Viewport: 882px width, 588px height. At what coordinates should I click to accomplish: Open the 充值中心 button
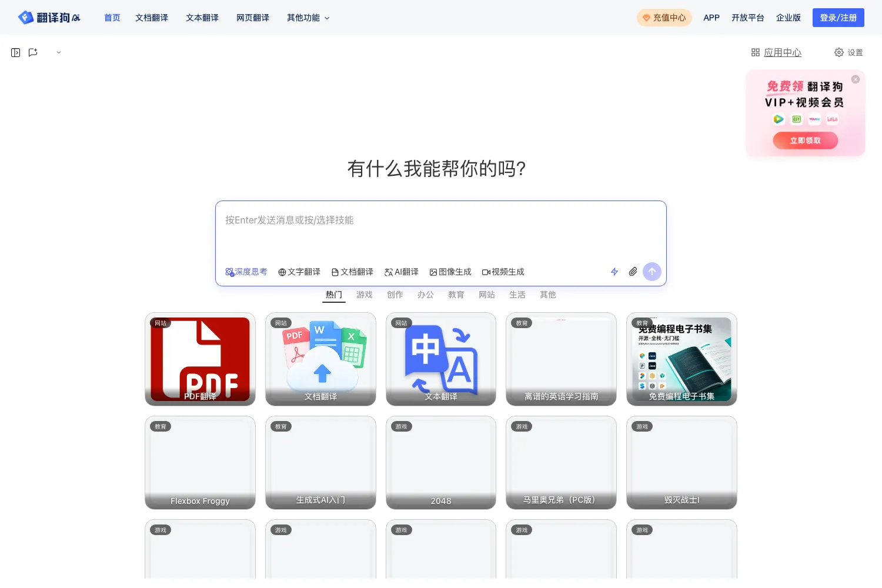click(664, 18)
